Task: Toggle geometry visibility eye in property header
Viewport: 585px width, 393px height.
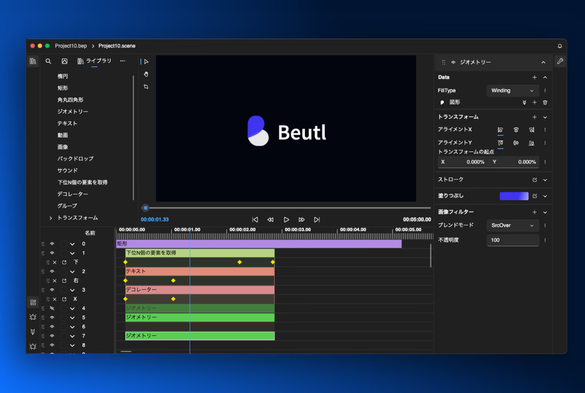Action: point(453,62)
